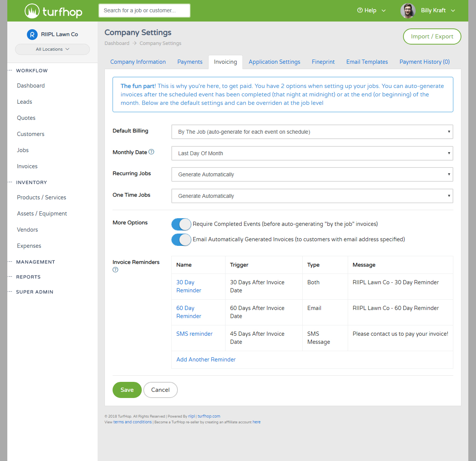Click the TurfHop logo in the header

coord(53,11)
